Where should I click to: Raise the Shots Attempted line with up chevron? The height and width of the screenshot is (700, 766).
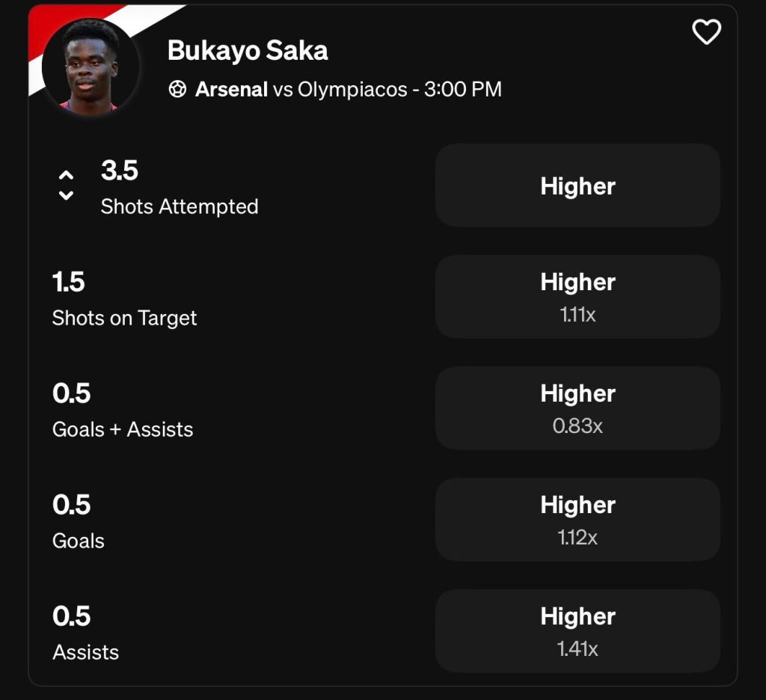click(x=67, y=175)
